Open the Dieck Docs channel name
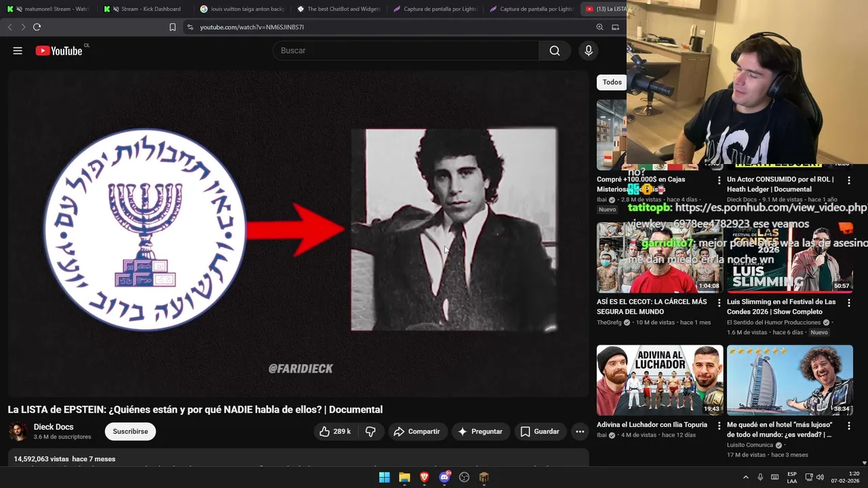Screen dimensions: 868x488 tap(54, 427)
